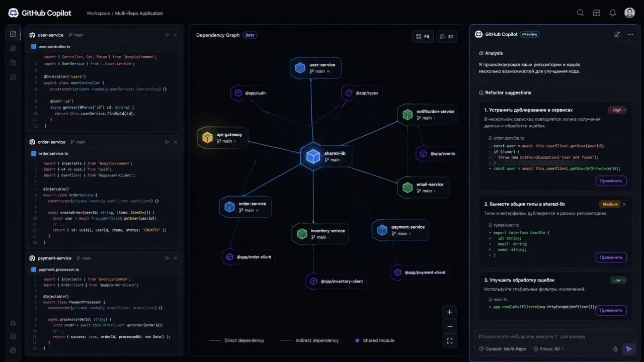This screenshot has width=644, height=362.
Task: Open Copilot panel more options menu
Action: point(630,35)
